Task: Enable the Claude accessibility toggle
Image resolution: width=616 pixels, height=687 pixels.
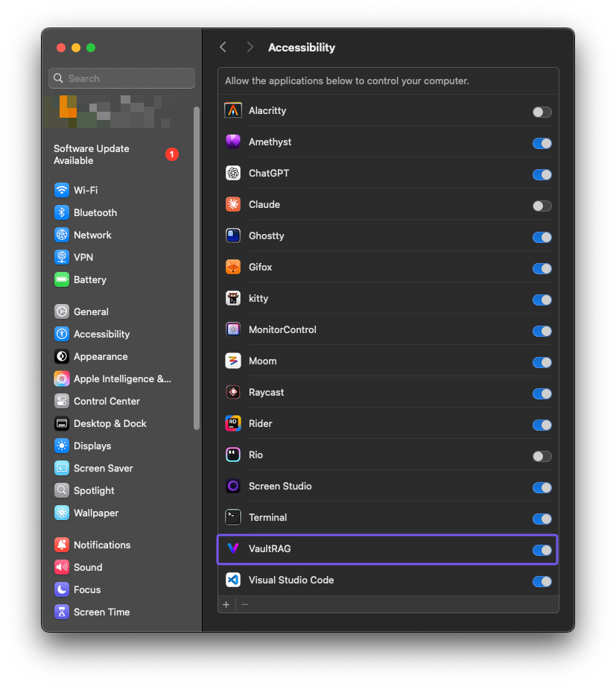Action: pyautogui.click(x=542, y=206)
